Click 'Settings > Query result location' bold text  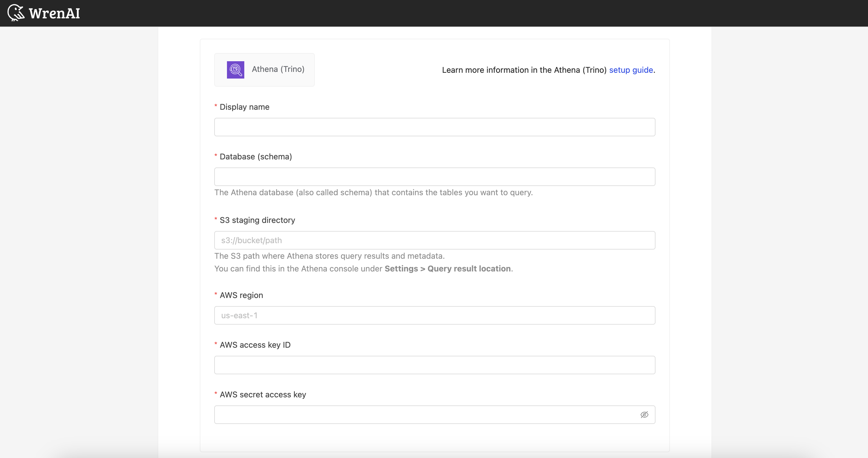point(448,269)
